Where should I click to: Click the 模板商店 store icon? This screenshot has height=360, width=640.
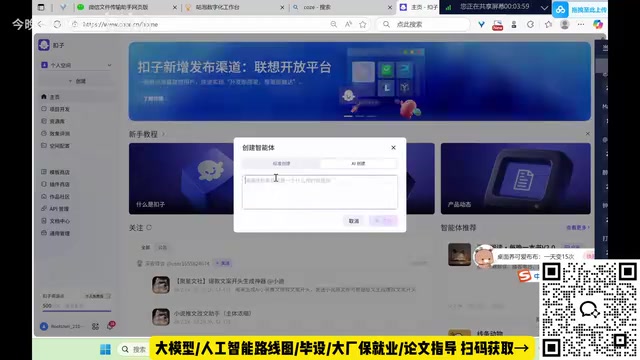point(44,172)
